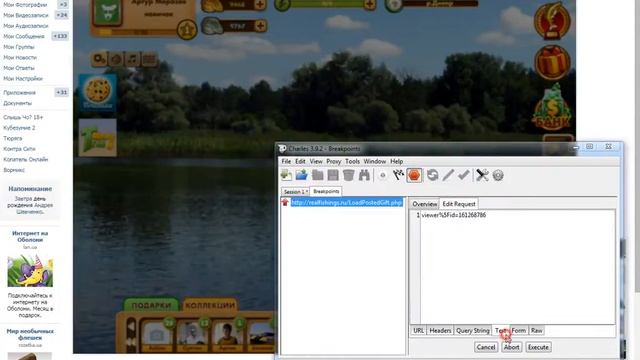Screen dimensions: 640x360
Task: Click the plus button beside the gold coins counter
Action: tap(260, 4)
